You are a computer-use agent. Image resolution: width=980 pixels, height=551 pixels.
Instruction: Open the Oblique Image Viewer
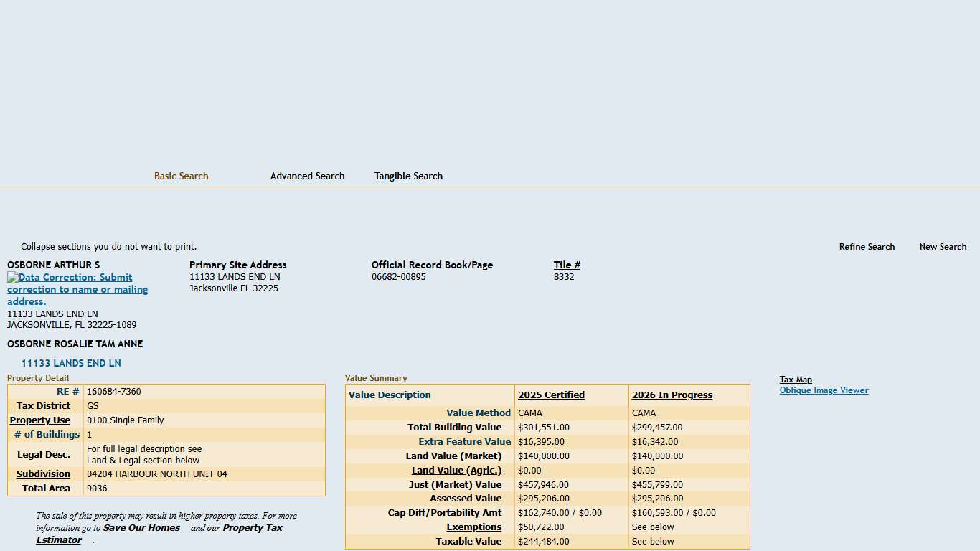tap(824, 390)
